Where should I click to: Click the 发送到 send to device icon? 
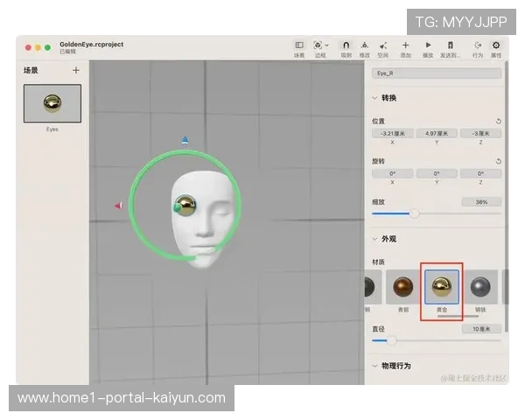coord(450,45)
